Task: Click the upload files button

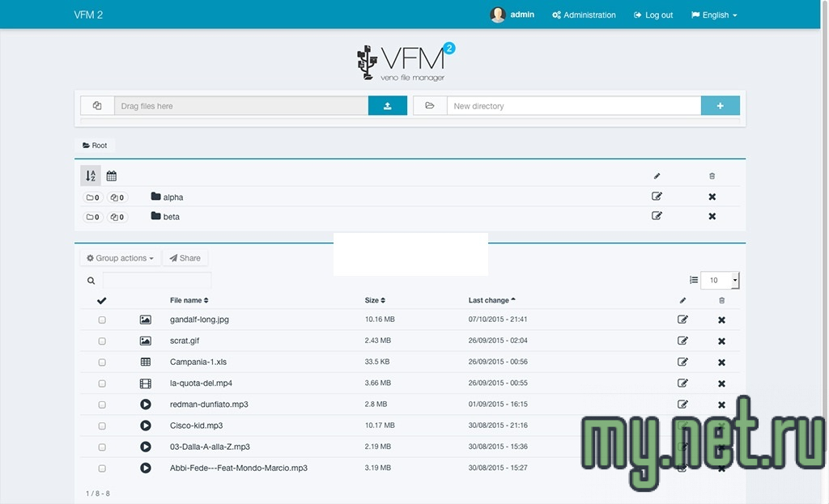Action: 387,106
